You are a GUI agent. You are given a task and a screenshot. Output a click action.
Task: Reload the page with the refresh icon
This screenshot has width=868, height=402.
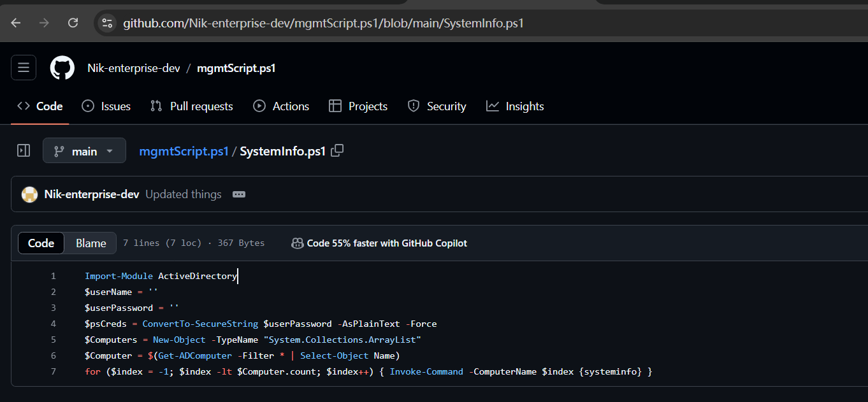coord(73,23)
